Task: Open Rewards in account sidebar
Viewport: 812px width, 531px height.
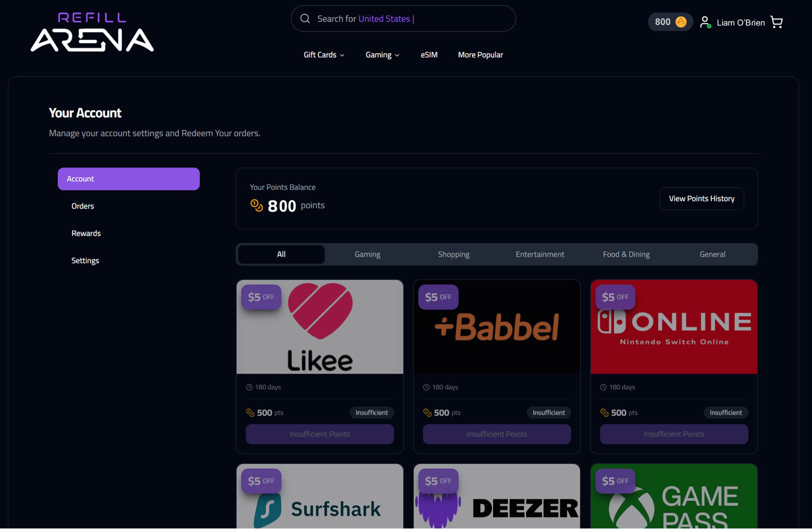Action: click(x=86, y=234)
